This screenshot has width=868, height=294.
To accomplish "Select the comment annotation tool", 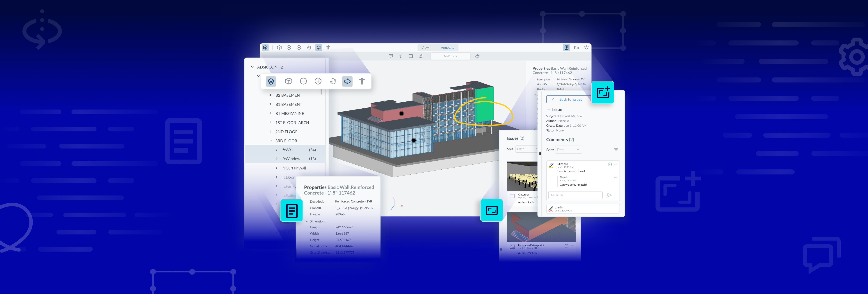I will click(391, 56).
